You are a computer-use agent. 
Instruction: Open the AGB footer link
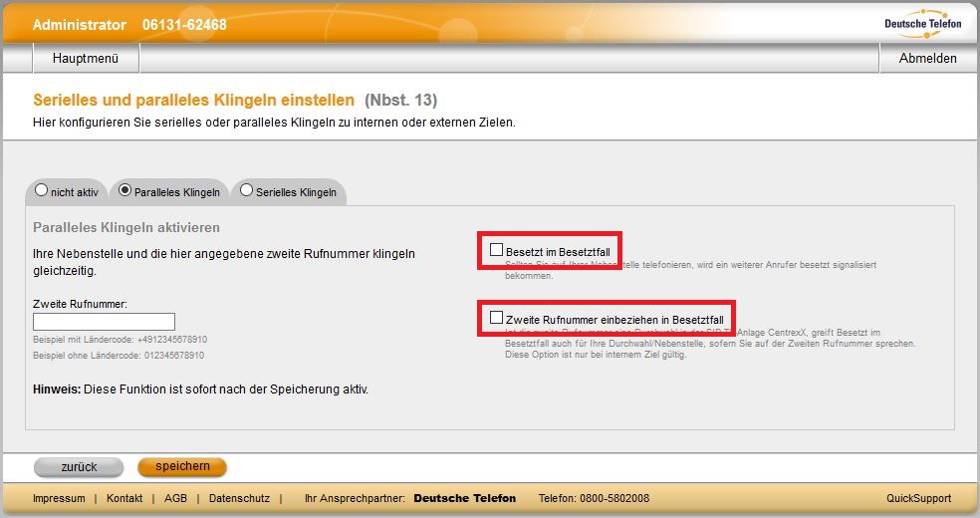(175, 498)
